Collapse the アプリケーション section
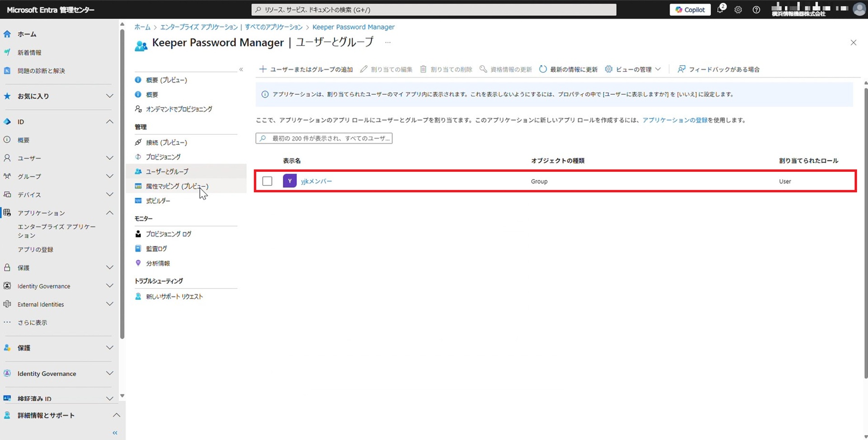 coord(109,213)
